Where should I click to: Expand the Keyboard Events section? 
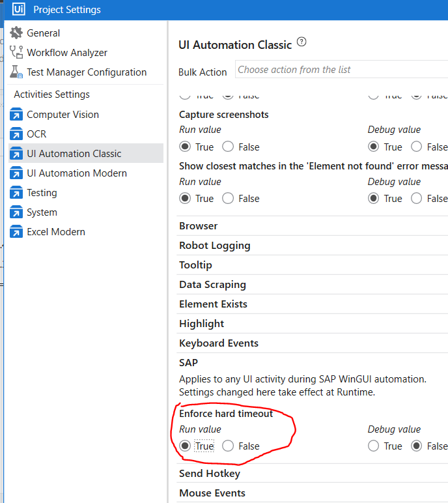click(x=312, y=343)
